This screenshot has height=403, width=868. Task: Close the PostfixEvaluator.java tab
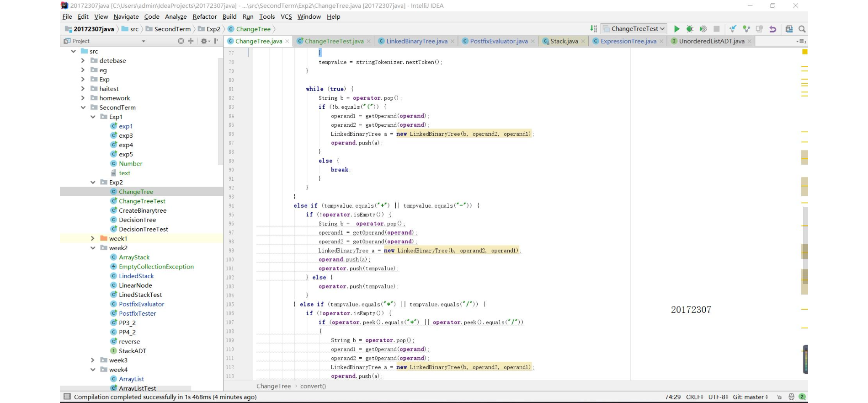click(x=533, y=42)
